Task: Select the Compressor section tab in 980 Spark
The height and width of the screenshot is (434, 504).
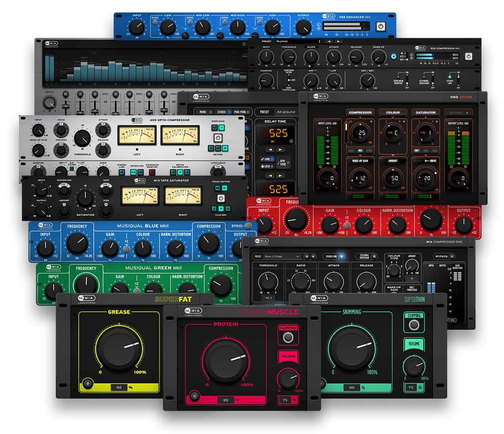Action: (361, 113)
